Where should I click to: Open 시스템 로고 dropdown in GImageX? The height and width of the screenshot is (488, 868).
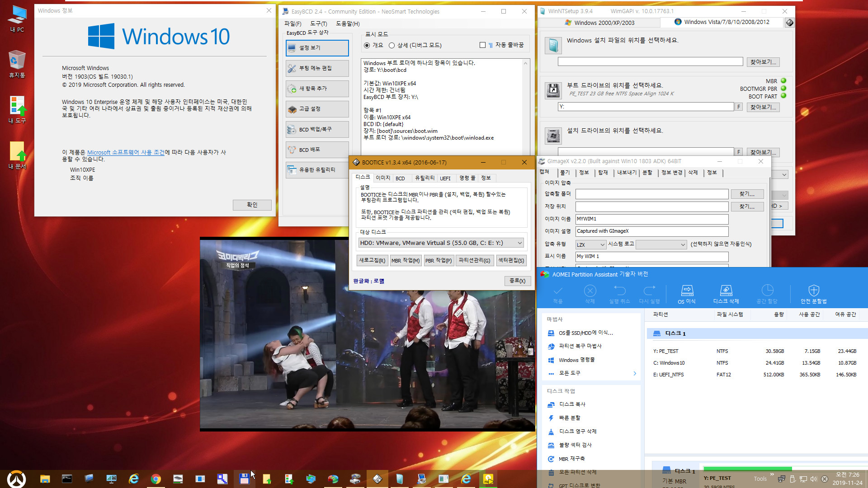tap(661, 244)
